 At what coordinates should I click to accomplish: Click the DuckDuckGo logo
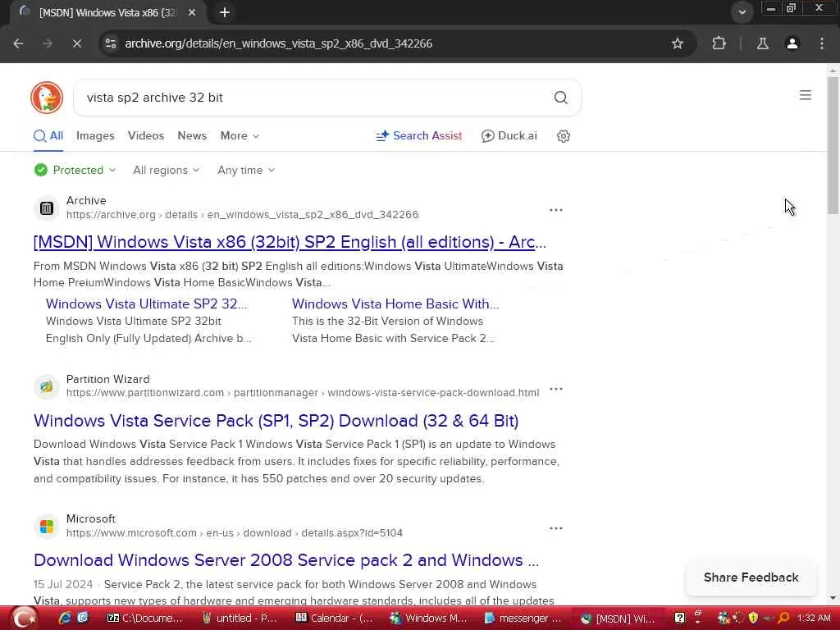[47, 98]
